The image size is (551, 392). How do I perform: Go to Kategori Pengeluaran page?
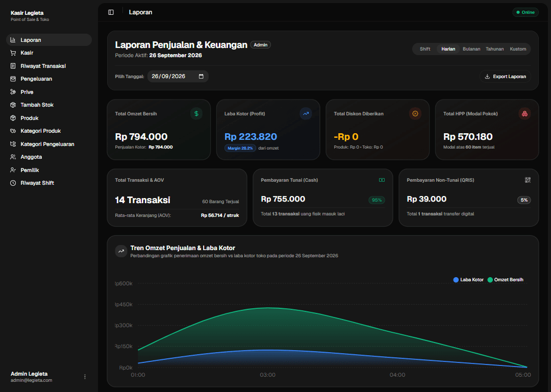pos(49,144)
